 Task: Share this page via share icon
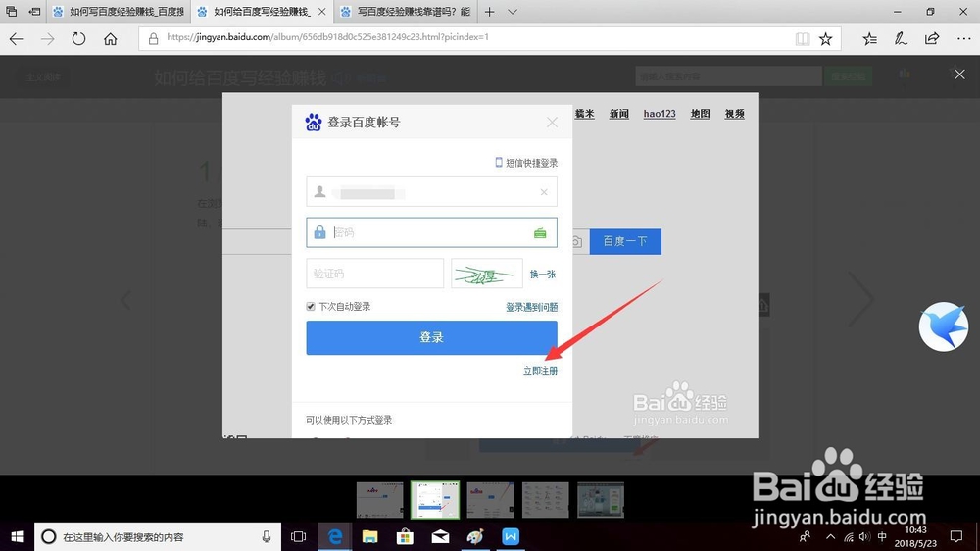tap(932, 39)
